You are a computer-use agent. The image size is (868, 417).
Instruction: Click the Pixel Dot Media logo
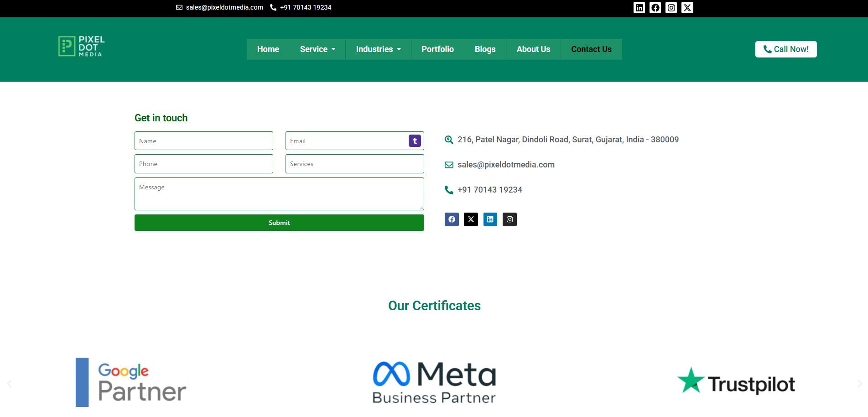[x=81, y=46]
